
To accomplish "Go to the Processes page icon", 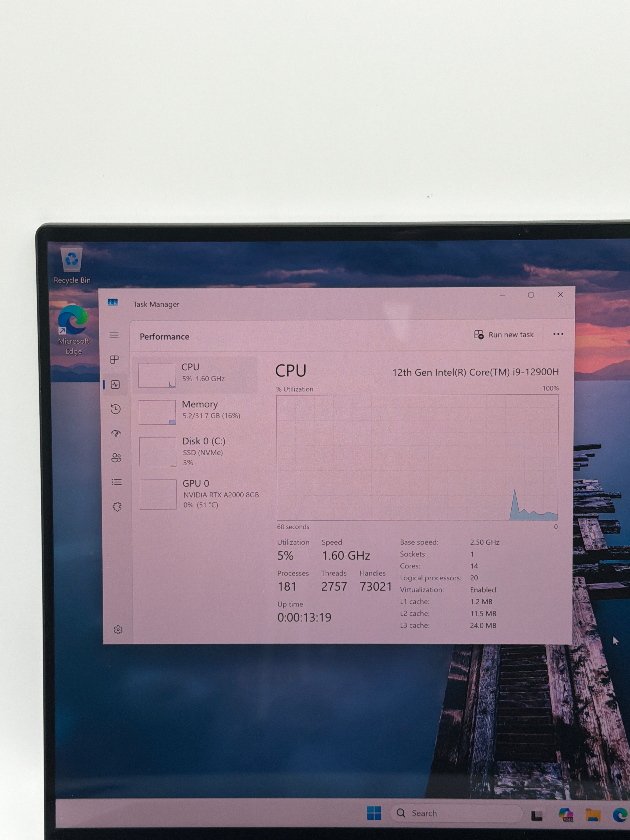I will (114, 359).
